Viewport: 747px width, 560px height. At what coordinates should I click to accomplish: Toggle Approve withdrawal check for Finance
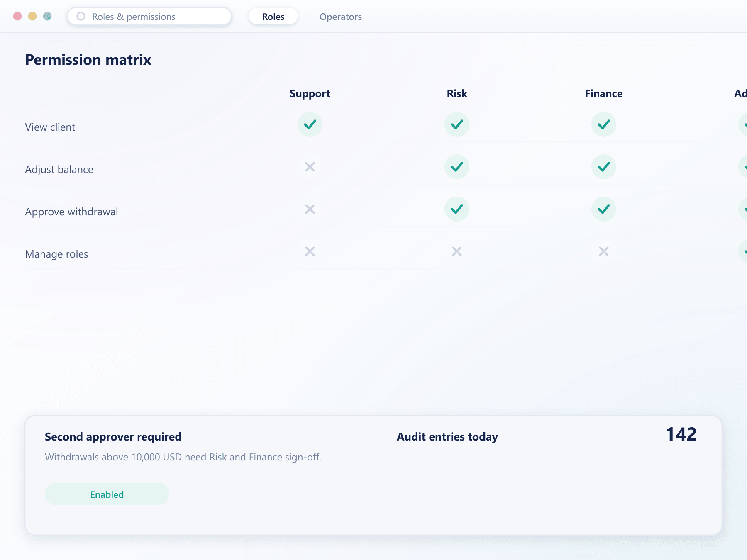coord(604,209)
